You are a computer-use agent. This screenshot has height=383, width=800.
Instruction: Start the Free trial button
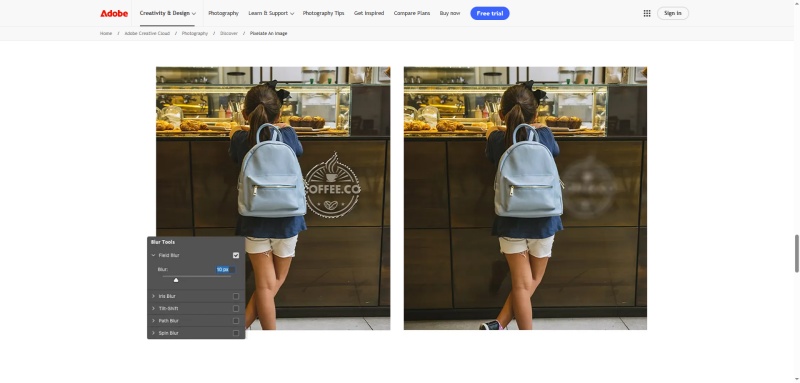point(490,13)
